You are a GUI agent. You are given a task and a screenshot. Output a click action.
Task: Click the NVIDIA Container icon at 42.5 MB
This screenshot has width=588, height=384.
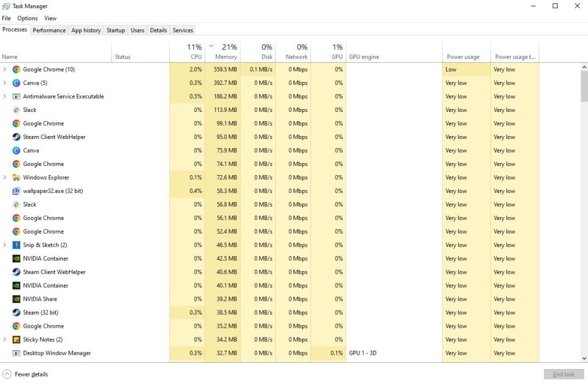16,258
